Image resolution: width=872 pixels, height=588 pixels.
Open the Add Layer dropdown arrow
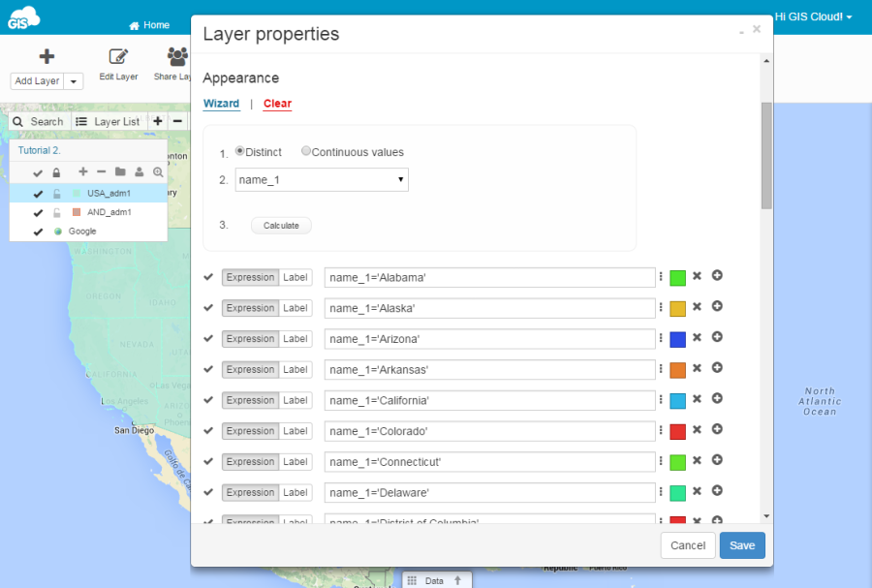point(74,81)
